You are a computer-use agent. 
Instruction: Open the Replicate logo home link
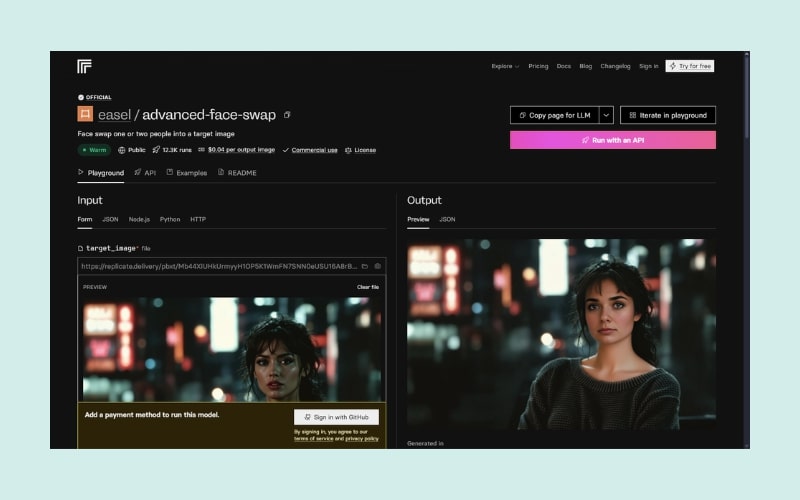click(85, 66)
